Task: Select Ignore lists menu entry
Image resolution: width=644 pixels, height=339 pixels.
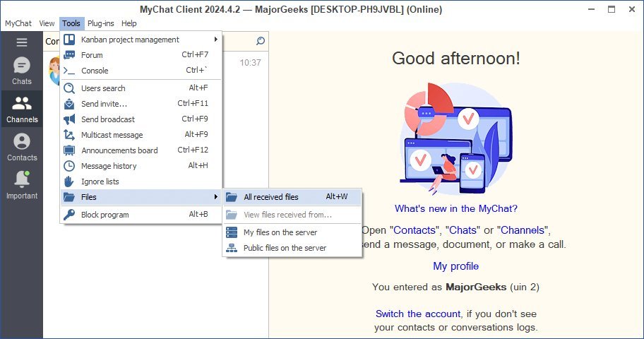Action: tap(141, 182)
